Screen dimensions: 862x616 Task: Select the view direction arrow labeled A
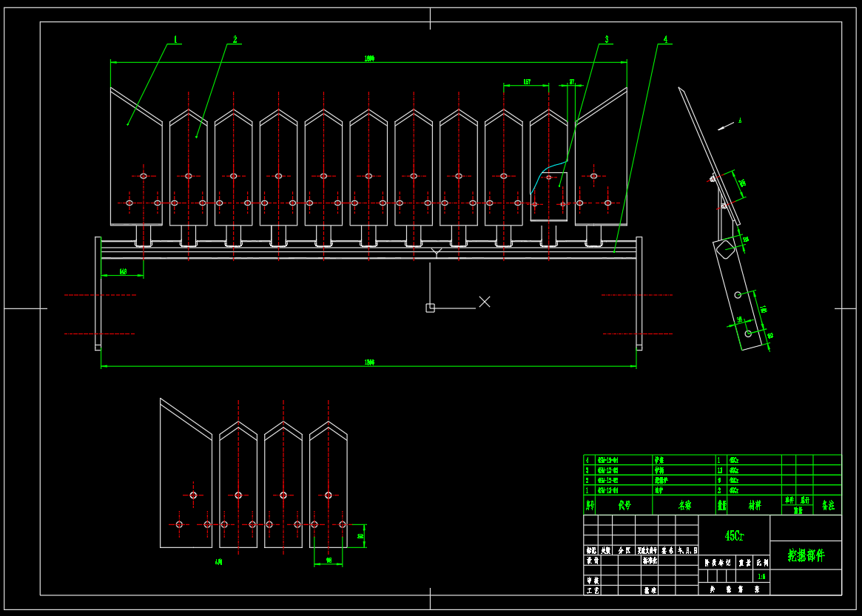(726, 126)
